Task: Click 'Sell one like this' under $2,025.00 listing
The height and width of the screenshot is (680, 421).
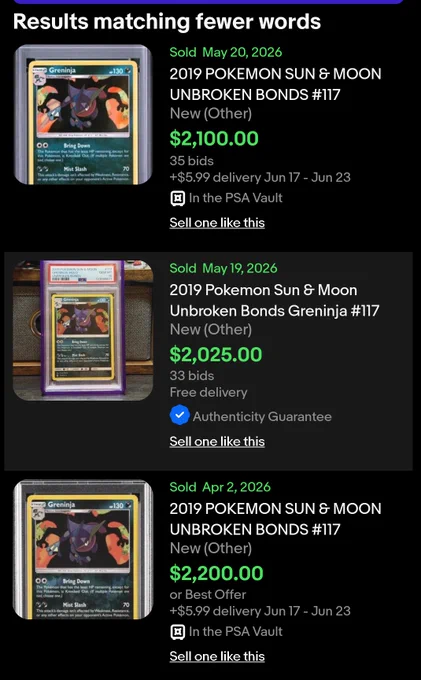Action: click(x=217, y=441)
